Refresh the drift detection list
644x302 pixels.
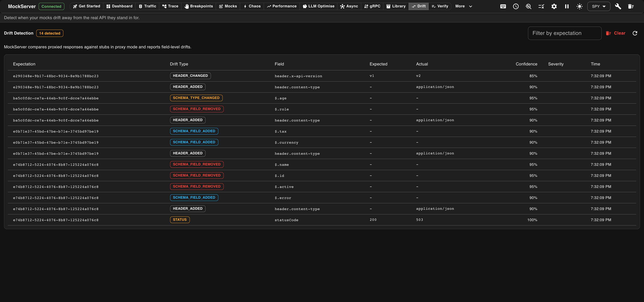click(635, 33)
